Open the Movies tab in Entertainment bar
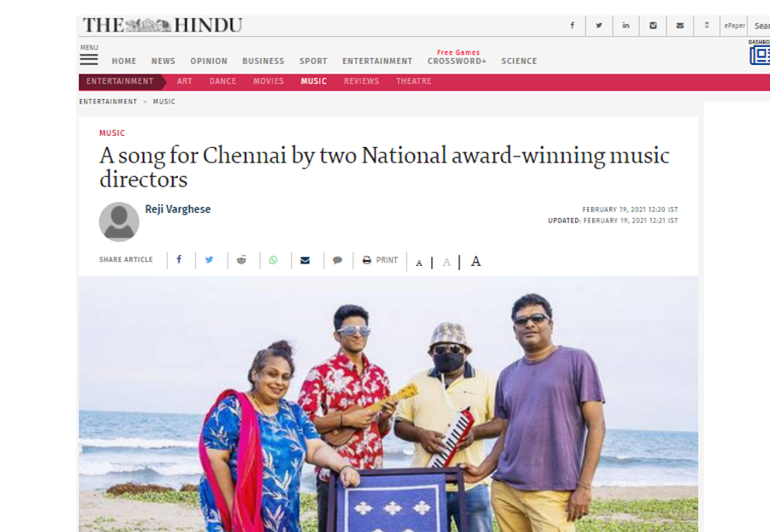770x532 pixels. pyautogui.click(x=268, y=81)
